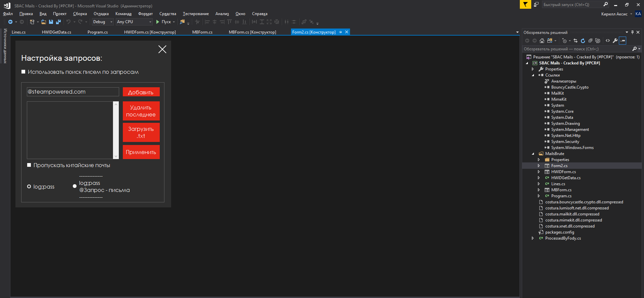
Task: Click Sync with Active Document icon
Action: click(x=576, y=41)
